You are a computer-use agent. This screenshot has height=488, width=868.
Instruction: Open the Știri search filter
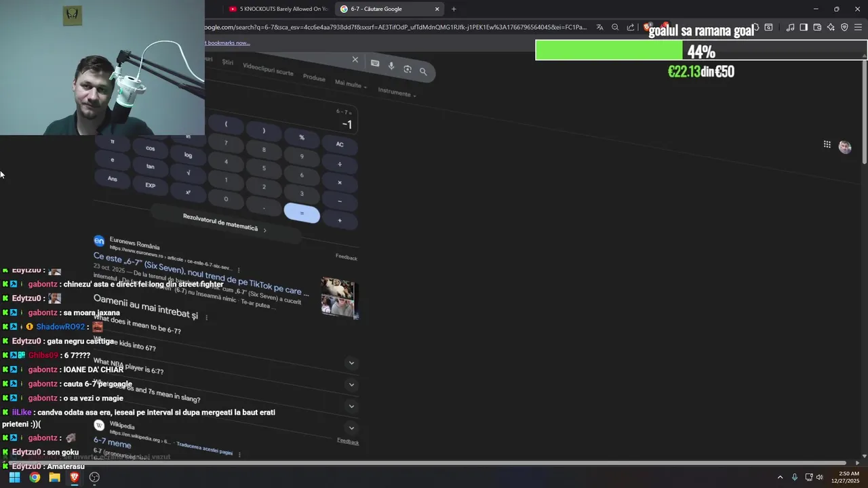[x=228, y=62]
